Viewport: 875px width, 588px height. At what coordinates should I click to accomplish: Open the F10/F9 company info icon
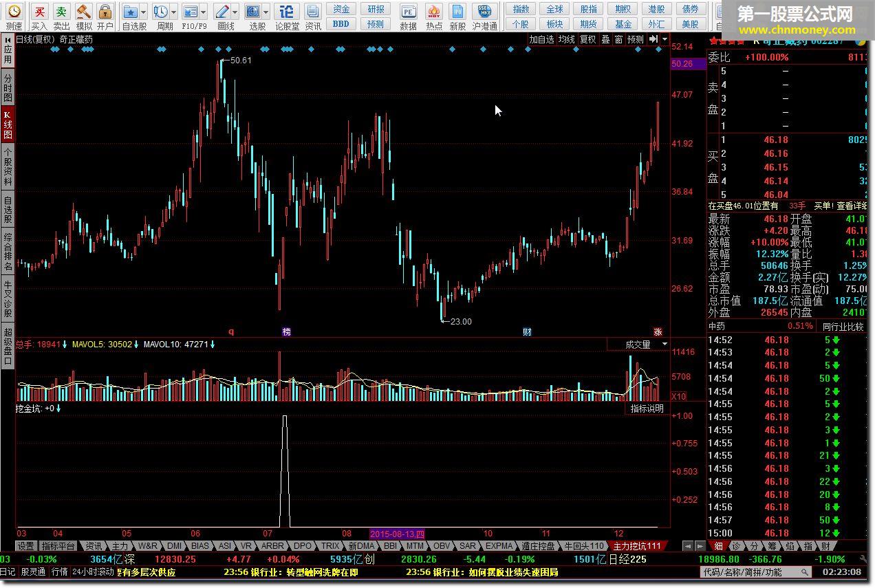click(x=190, y=12)
